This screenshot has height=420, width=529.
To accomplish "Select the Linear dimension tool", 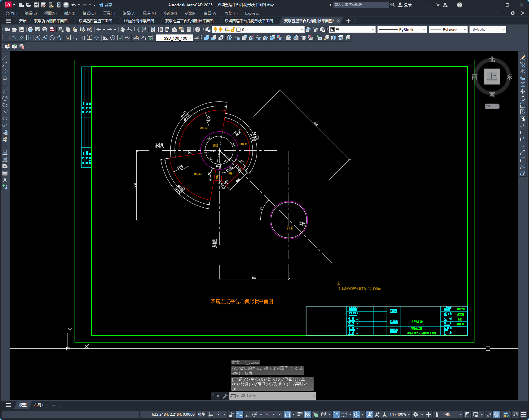I will point(7,38).
